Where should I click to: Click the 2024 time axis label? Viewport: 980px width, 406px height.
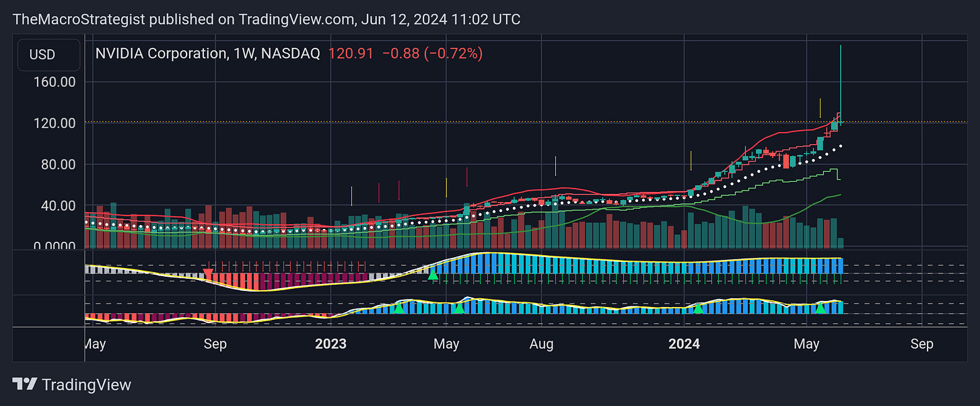point(684,344)
